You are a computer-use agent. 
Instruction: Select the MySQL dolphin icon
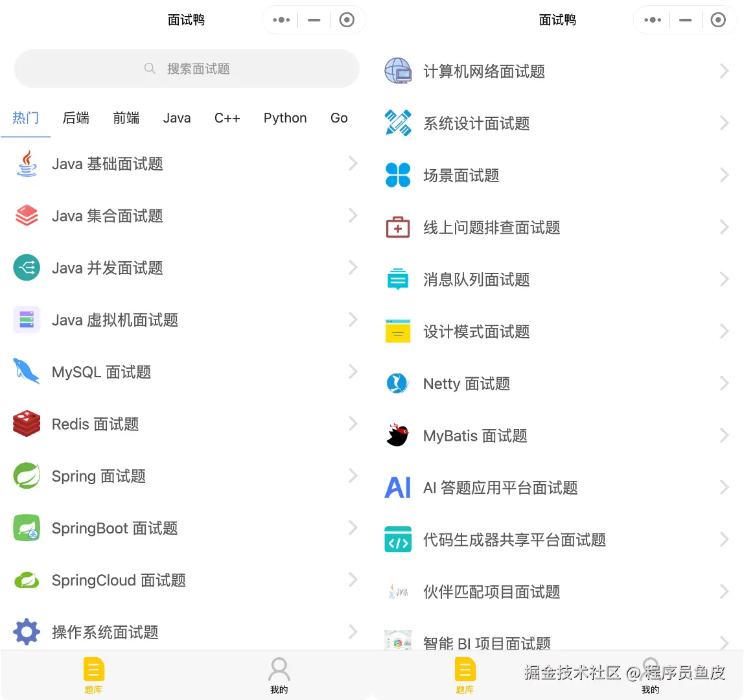click(x=27, y=371)
